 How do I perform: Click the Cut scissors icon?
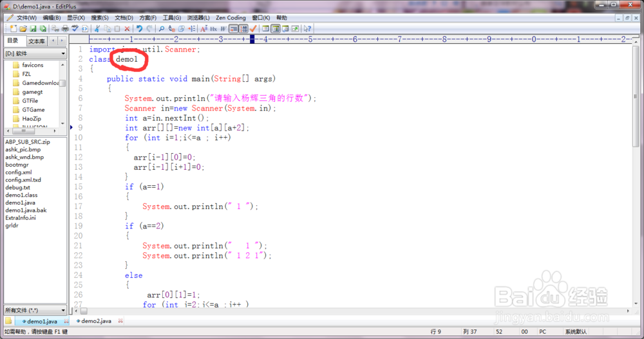[x=97, y=28]
